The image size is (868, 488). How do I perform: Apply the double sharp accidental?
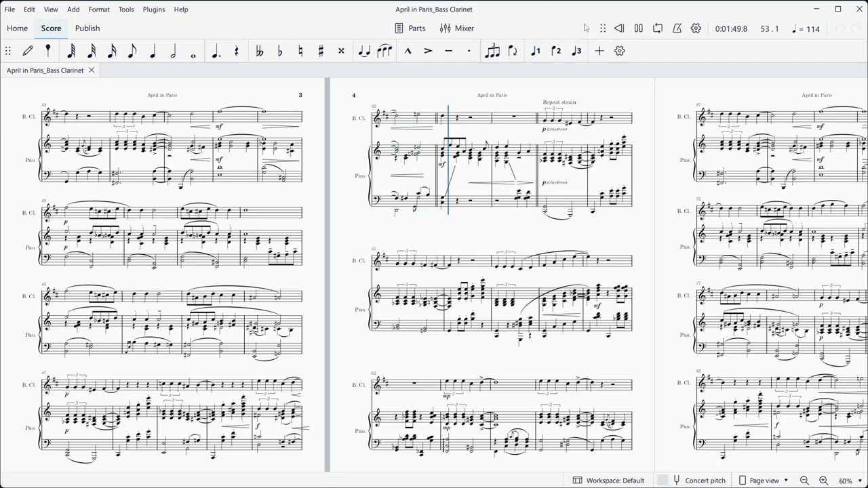click(341, 51)
